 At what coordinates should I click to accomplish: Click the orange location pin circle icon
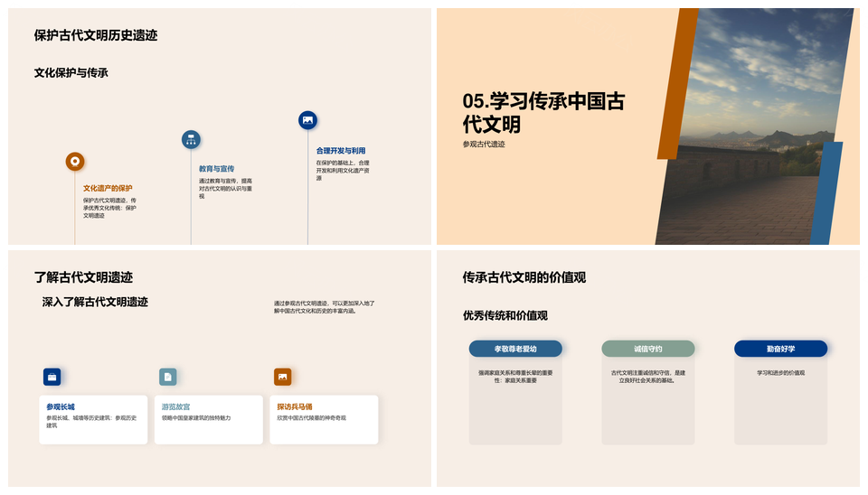point(75,162)
